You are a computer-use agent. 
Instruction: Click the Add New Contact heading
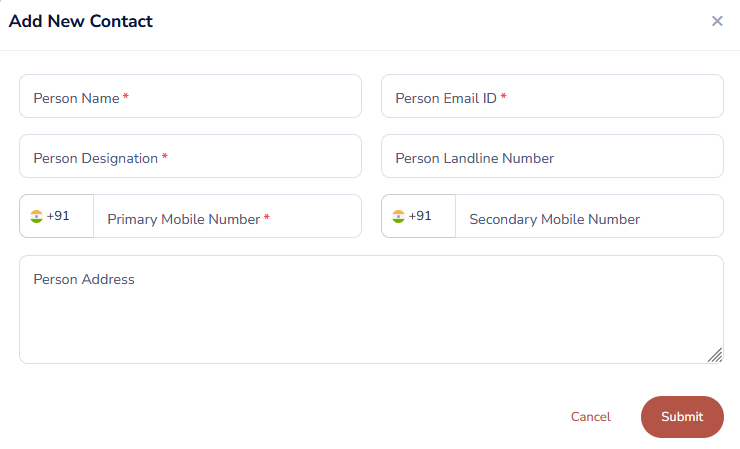(x=81, y=21)
